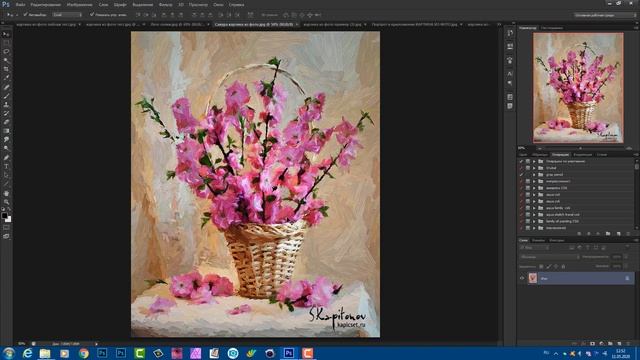Select the Horizontal Type tool
This screenshot has width=640, height=360.
click(6, 166)
